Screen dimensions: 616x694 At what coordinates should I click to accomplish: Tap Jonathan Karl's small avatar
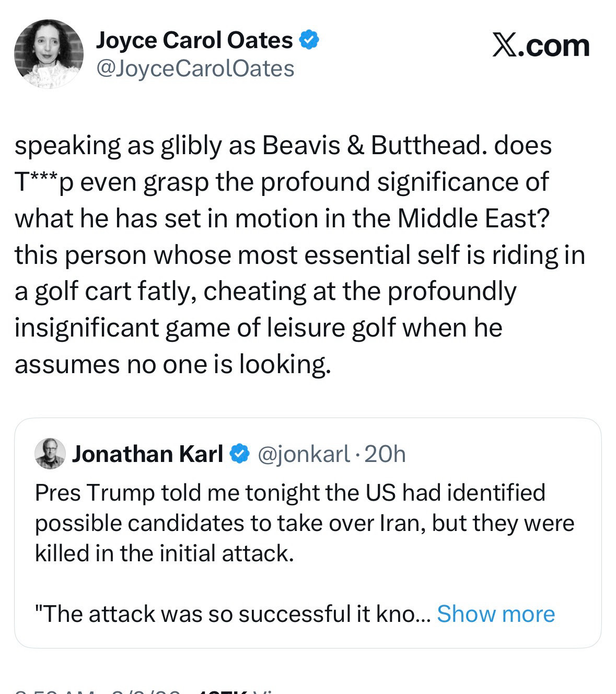[x=50, y=453]
